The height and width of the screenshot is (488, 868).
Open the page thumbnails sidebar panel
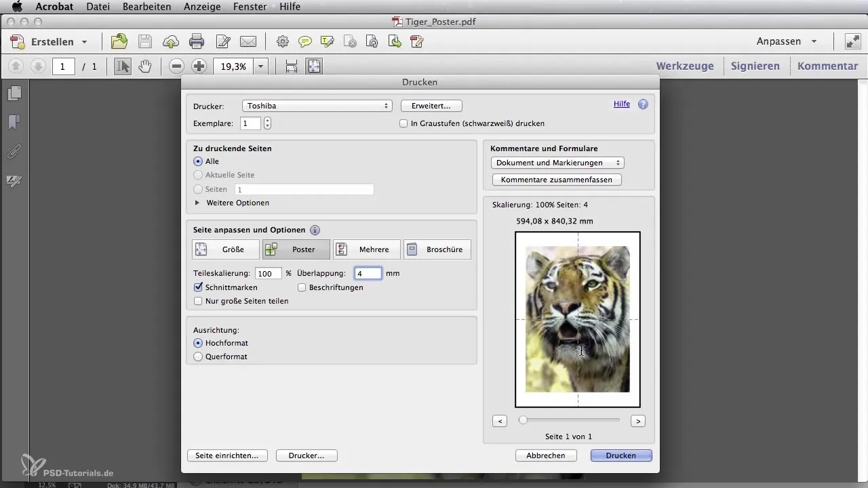[x=14, y=93]
